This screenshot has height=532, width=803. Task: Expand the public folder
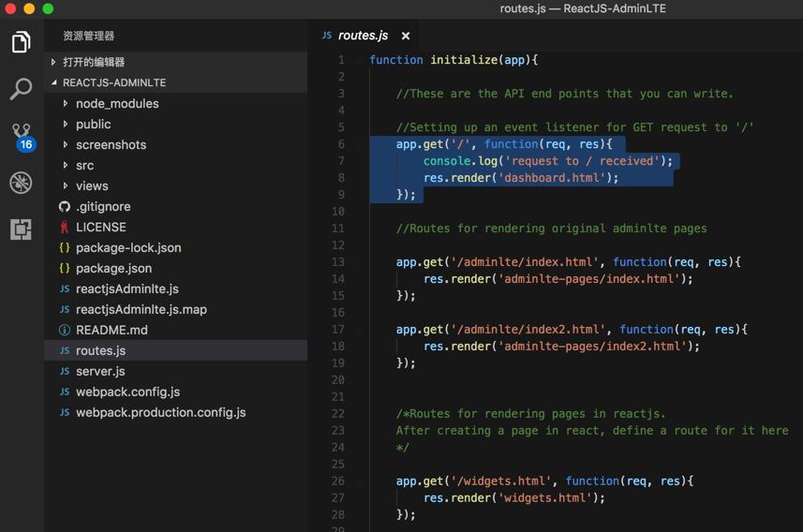tap(93, 125)
